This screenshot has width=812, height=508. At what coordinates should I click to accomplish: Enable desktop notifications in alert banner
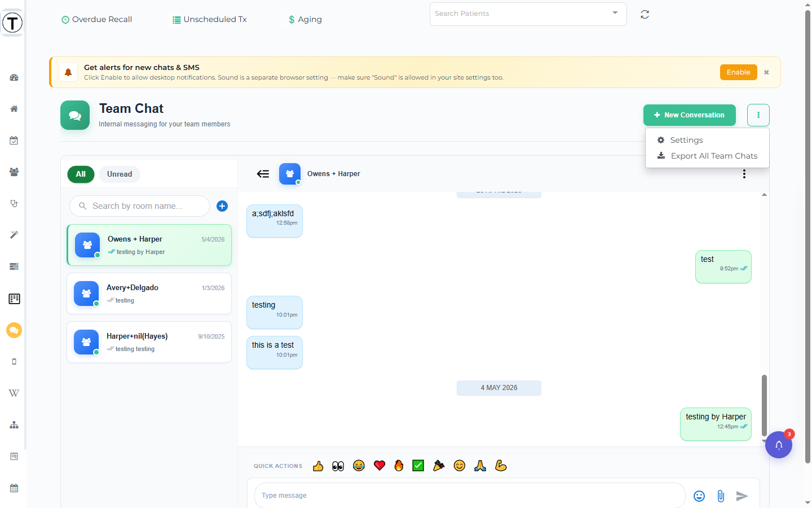pos(738,72)
